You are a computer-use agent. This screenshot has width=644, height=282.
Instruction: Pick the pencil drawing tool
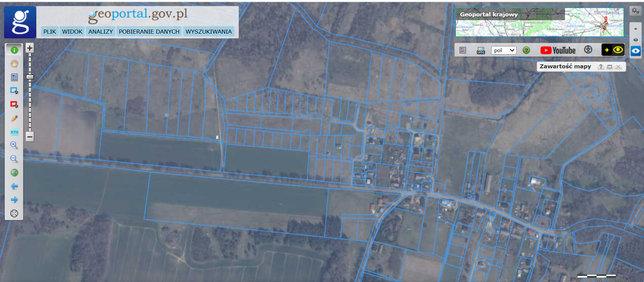pyautogui.click(x=14, y=118)
